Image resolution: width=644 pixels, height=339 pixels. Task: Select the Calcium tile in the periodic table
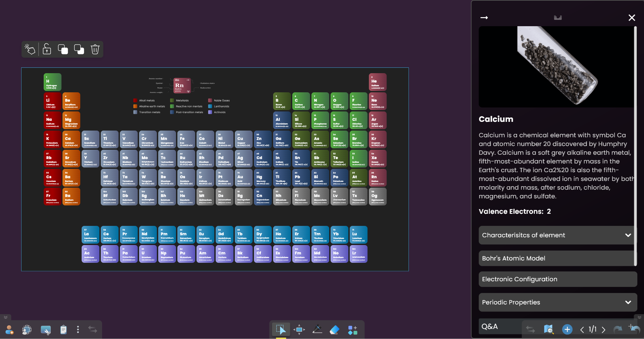point(71,139)
